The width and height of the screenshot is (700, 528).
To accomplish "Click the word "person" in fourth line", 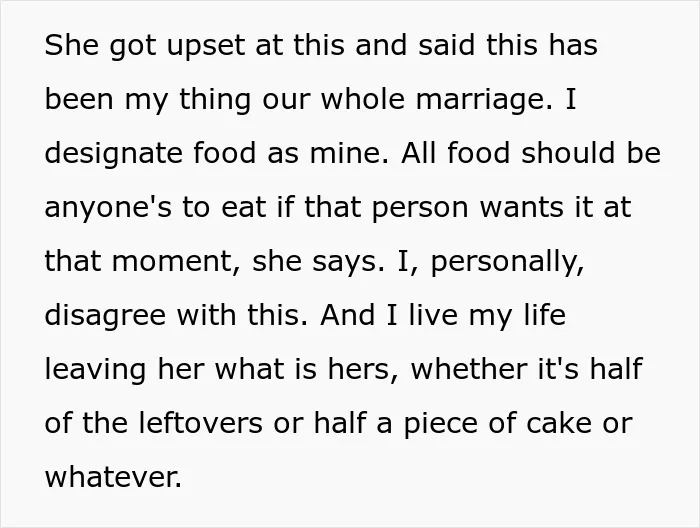I will coord(420,209).
